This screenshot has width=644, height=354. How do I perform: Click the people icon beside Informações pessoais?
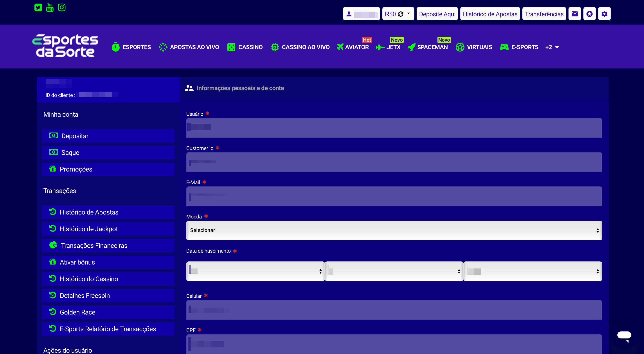coord(189,88)
